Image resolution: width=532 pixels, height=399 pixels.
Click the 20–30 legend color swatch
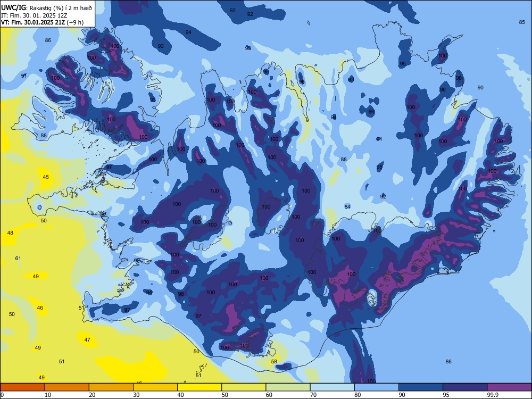pyautogui.click(x=111, y=387)
